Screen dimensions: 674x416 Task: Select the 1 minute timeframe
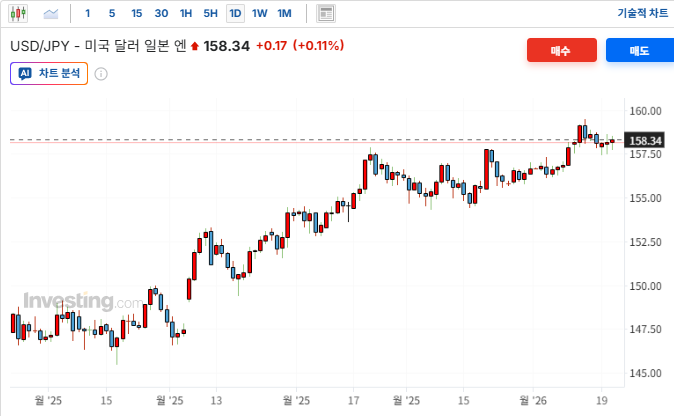[88, 13]
